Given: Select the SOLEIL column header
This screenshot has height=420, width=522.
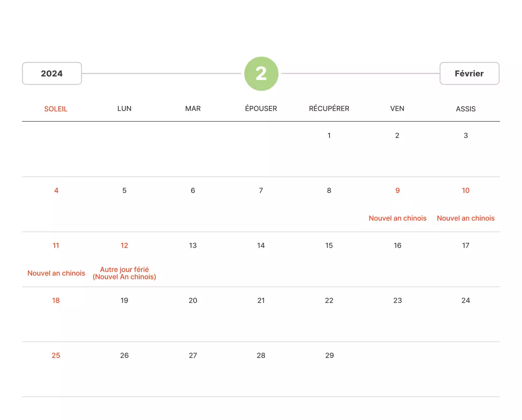Looking at the screenshot, I should pos(56,109).
